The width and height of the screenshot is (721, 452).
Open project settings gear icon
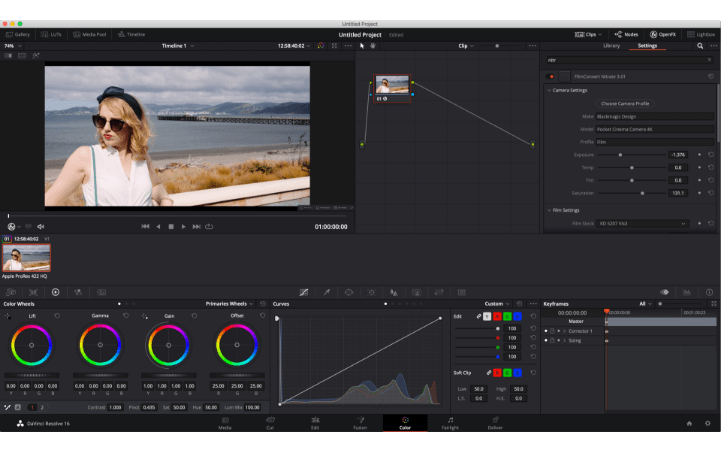tap(708, 423)
